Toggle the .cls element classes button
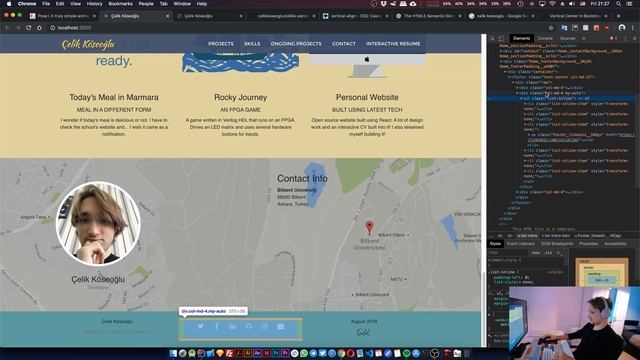The width and height of the screenshot is (640, 360). pyautogui.click(x=548, y=253)
